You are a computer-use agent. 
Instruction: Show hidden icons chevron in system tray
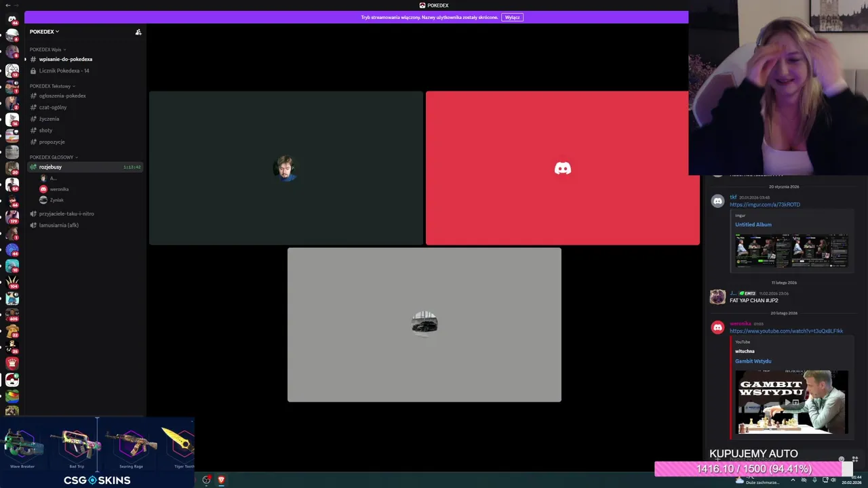click(x=793, y=480)
